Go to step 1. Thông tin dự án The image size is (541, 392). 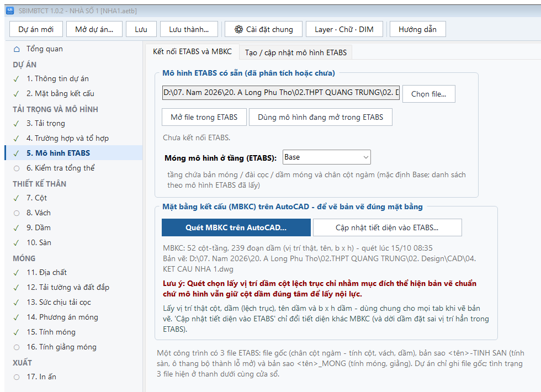coord(74,78)
